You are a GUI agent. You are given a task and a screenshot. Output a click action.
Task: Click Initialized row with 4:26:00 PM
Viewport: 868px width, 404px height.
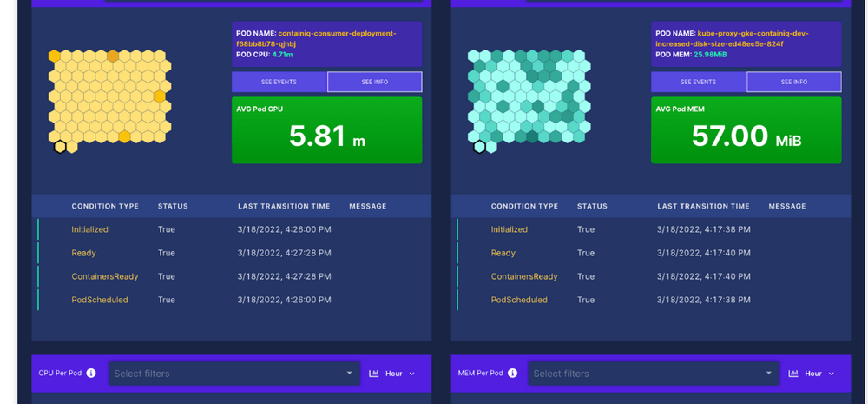click(232, 229)
